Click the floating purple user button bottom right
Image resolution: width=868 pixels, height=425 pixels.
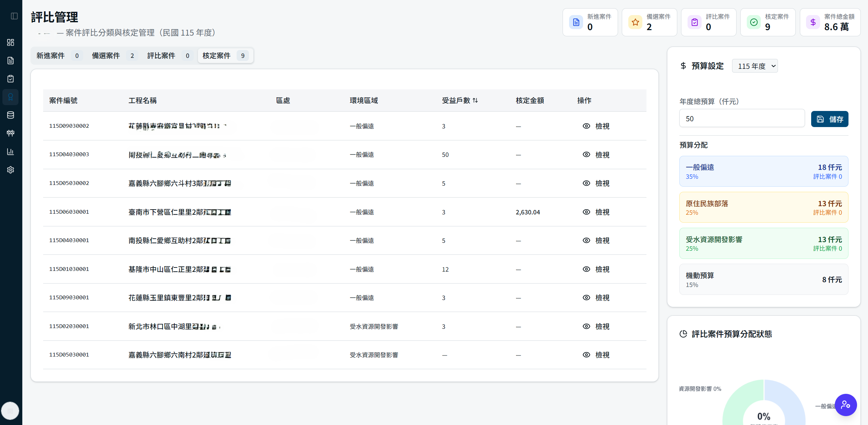coord(846,405)
